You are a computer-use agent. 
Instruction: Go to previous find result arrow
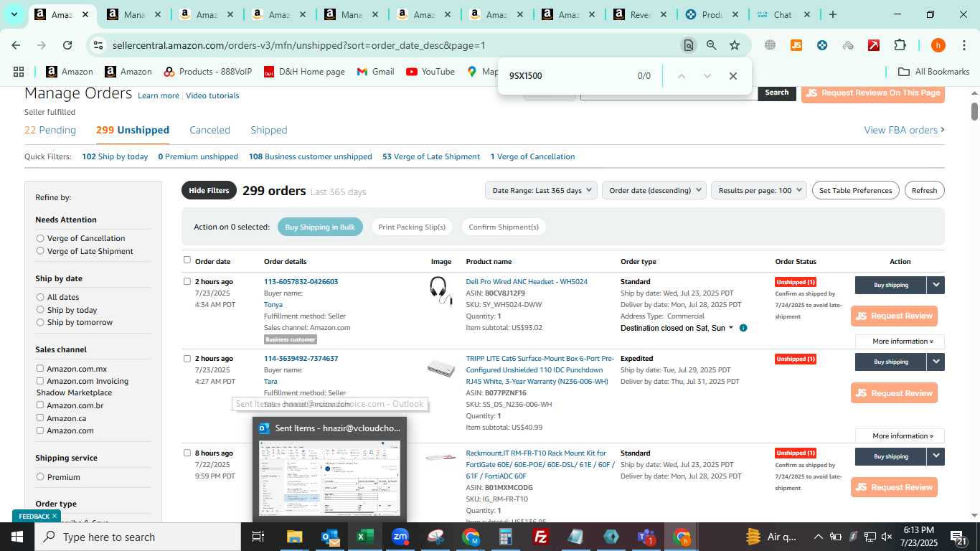click(681, 75)
